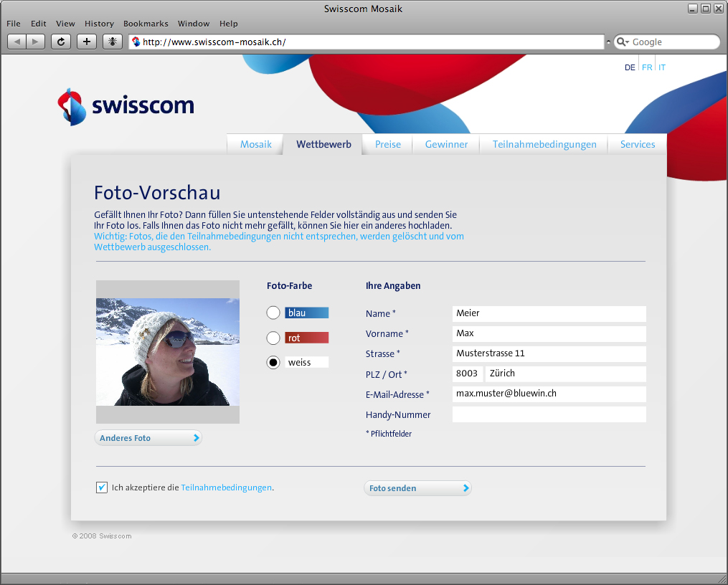The width and height of the screenshot is (728, 585).
Task: Switch to the Wettbewerb tab
Action: 323,144
